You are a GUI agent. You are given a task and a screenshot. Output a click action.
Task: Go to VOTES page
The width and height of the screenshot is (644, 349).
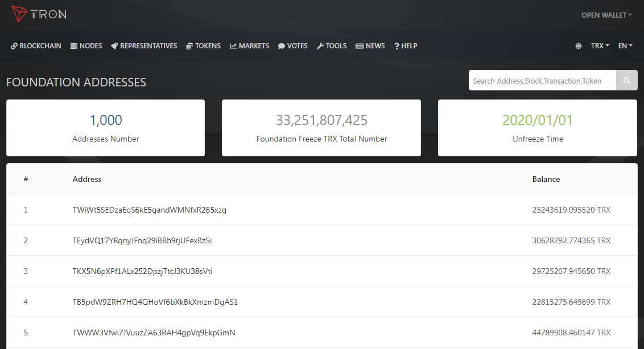pyautogui.click(x=293, y=46)
